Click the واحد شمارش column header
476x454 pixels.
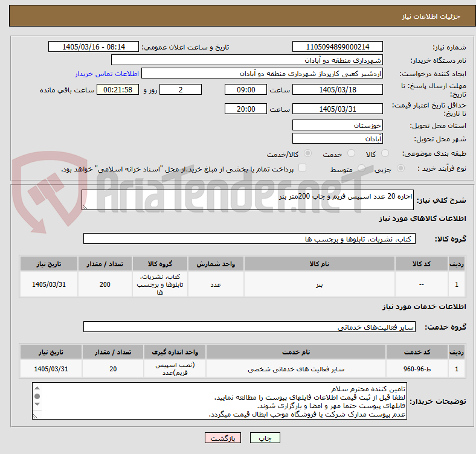click(216, 264)
